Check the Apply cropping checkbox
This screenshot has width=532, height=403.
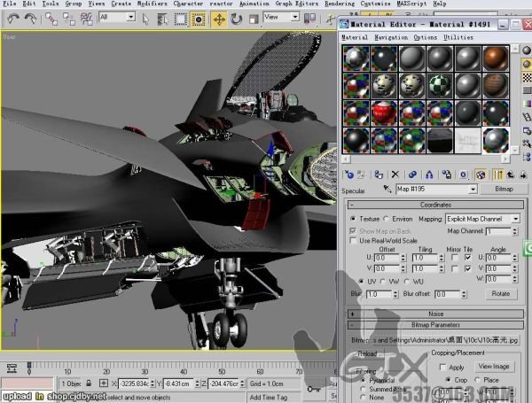tap(443, 366)
